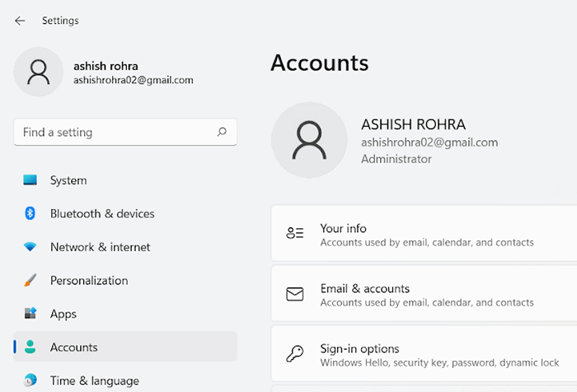Click the Personalization paintbrush icon

point(30,280)
